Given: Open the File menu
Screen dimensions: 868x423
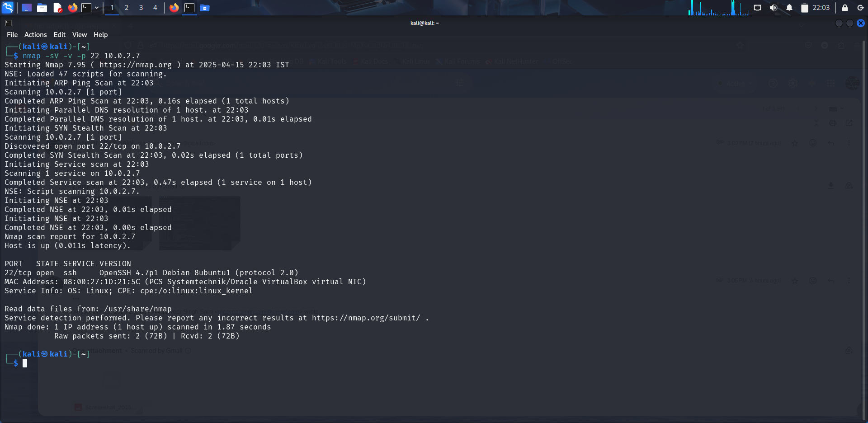Looking at the screenshot, I should (x=12, y=35).
